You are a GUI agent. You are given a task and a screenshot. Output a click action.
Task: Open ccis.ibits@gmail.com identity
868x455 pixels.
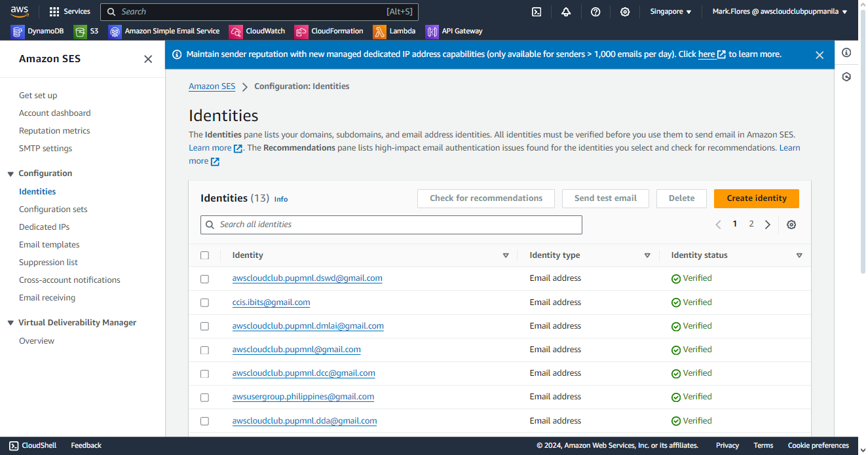[271, 302]
